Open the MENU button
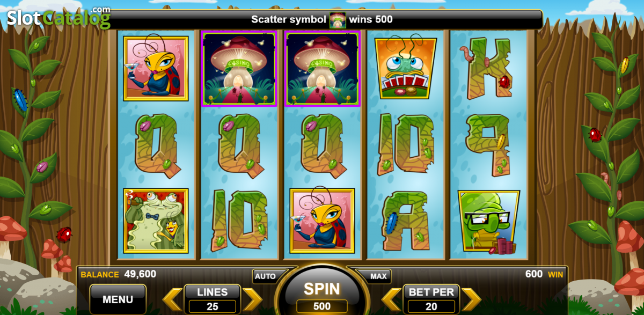644x315 pixels. pyautogui.click(x=118, y=299)
